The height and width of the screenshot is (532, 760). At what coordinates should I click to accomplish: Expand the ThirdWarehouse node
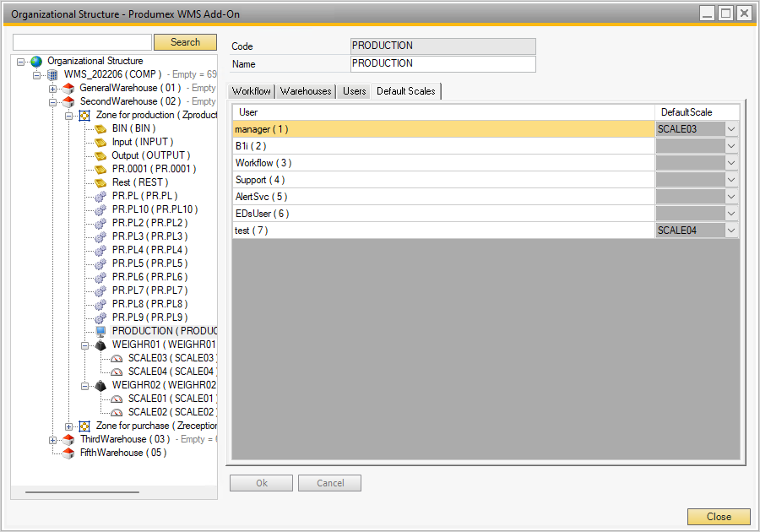coord(52,438)
